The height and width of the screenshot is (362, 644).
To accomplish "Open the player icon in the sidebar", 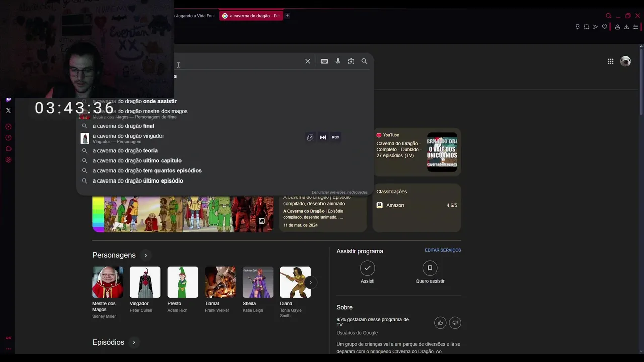I will (x=8, y=127).
